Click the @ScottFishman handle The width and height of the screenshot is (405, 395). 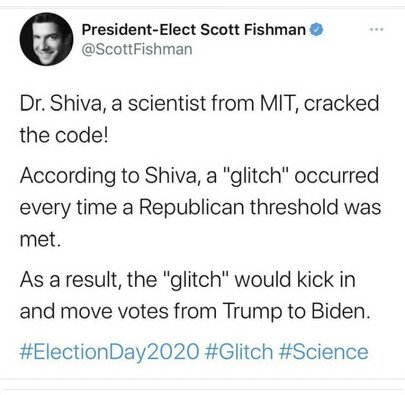pyautogui.click(x=137, y=49)
